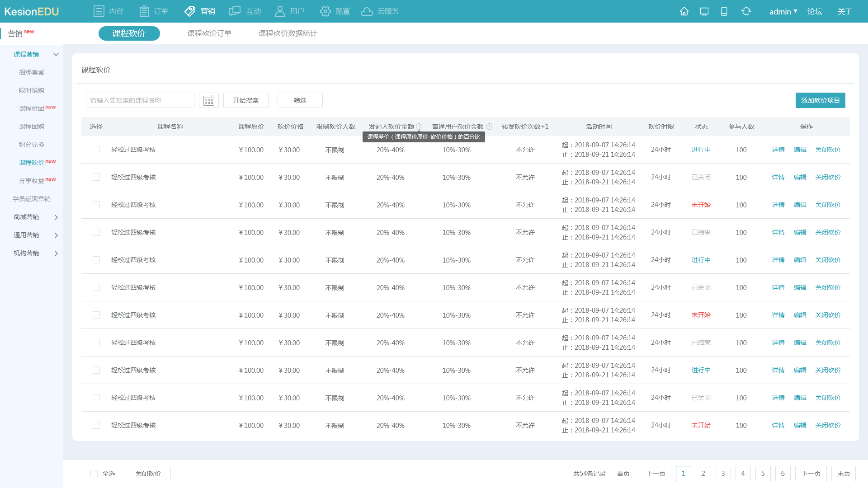
Task: Open 限时抢购 in the sidebar
Action: click(32, 90)
